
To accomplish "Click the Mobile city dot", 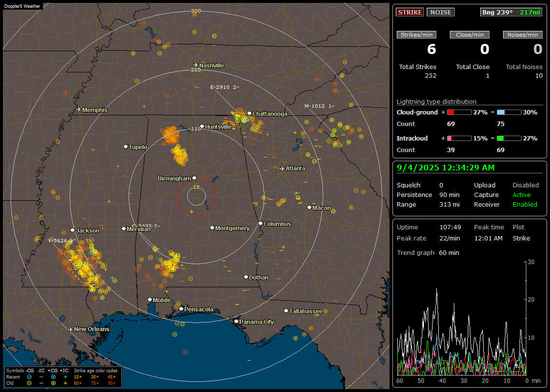I will [x=150, y=300].
